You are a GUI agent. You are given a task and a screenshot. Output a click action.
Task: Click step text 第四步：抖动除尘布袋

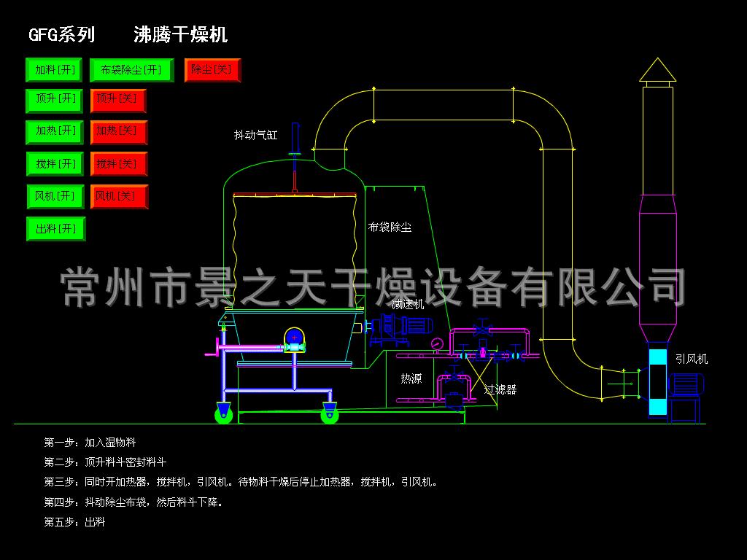tap(133, 502)
